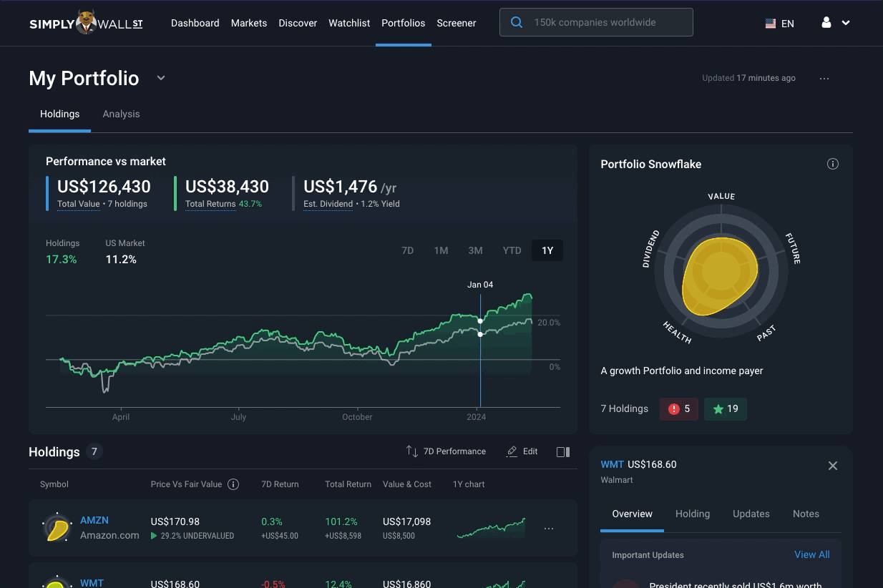This screenshot has width=883, height=588.
Task: Open the Amazon row three-dots menu
Action: (x=549, y=529)
